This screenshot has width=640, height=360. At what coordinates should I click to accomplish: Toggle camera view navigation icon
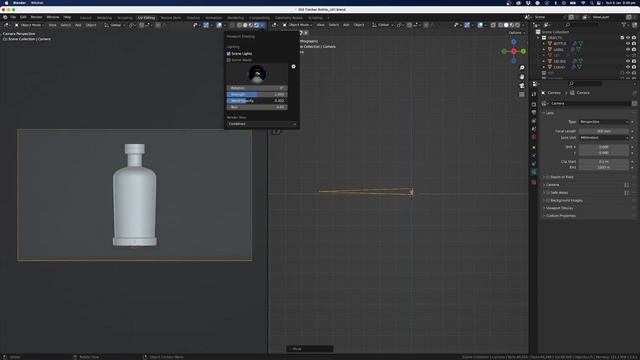pyautogui.click(x=522, y=86)
